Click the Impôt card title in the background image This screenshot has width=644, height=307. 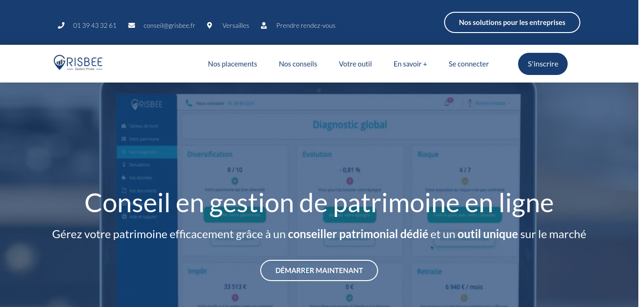[x=197, y=272]
